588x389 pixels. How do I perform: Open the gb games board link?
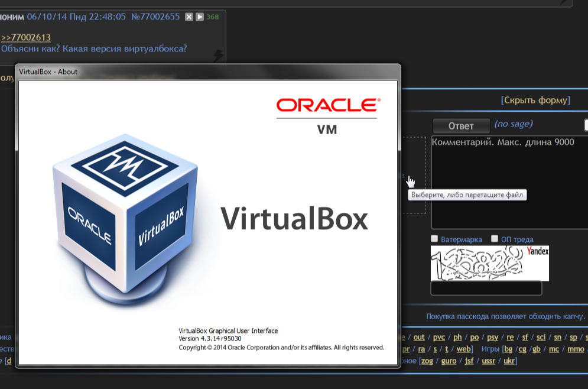[x=536, y=349]
